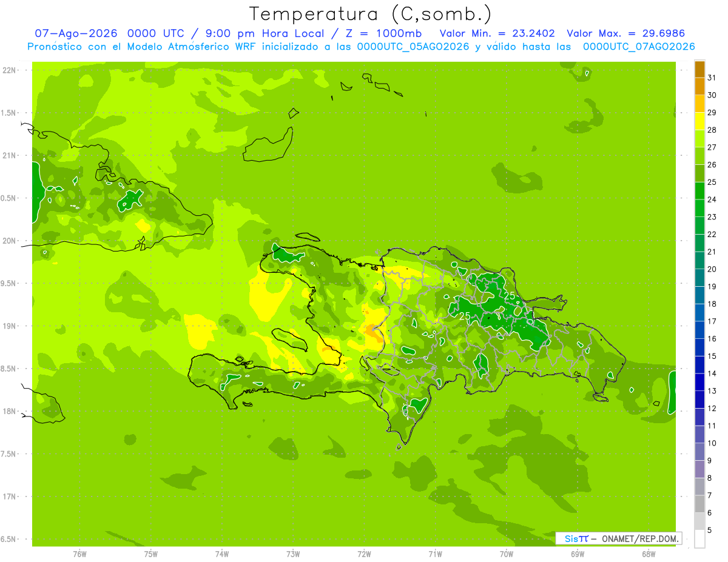Click the '75W' longitude axis label

[x=151, y=554]
